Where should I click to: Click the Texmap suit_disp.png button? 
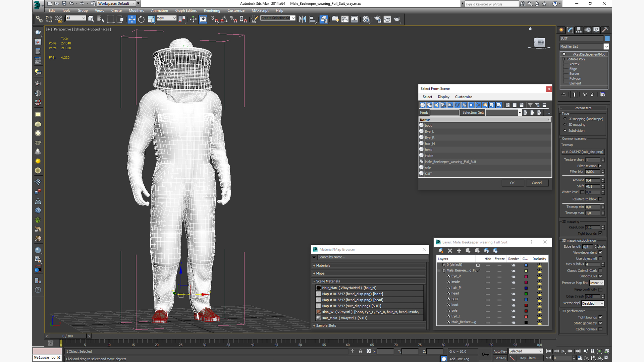click(583, 152)
